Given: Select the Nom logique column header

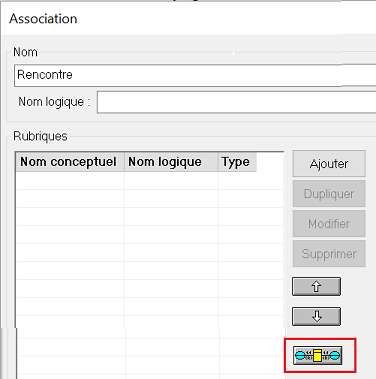Looking at the screenshot, I should [x=171, y=162].
